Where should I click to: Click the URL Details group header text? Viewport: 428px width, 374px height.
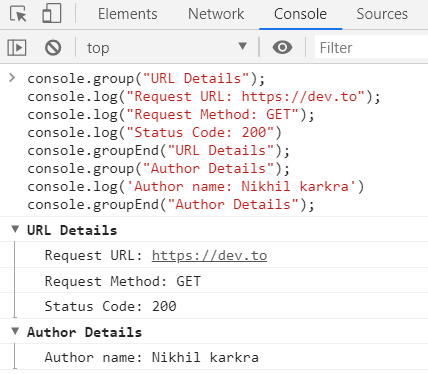[x=72, y=230]
